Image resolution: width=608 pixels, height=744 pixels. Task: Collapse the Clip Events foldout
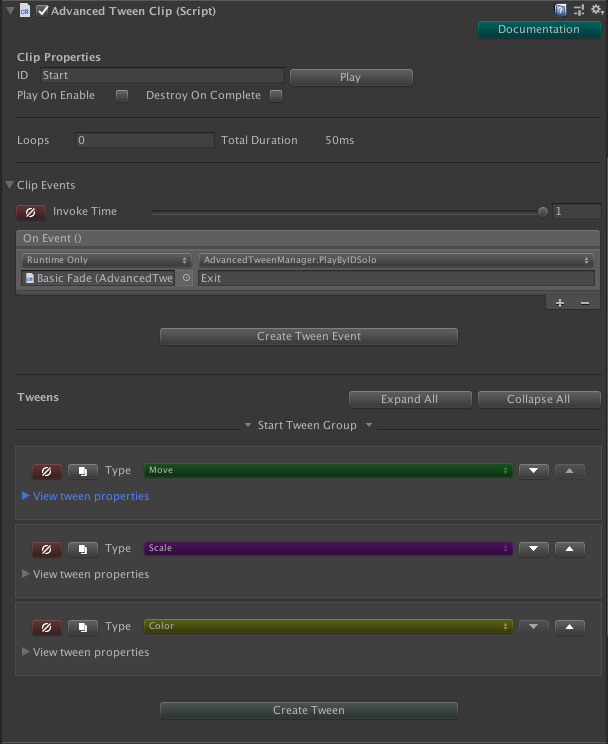pos(10,185)
